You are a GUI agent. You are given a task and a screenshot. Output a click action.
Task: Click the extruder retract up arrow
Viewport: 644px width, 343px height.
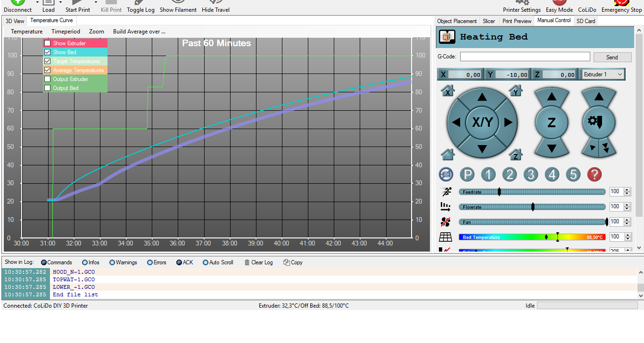599,98
